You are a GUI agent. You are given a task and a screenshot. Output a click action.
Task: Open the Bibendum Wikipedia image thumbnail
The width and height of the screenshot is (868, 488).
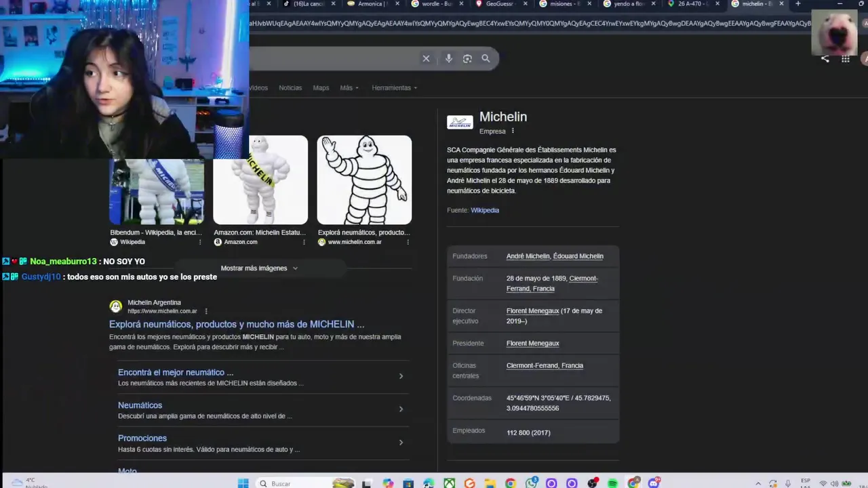point(157,191)
